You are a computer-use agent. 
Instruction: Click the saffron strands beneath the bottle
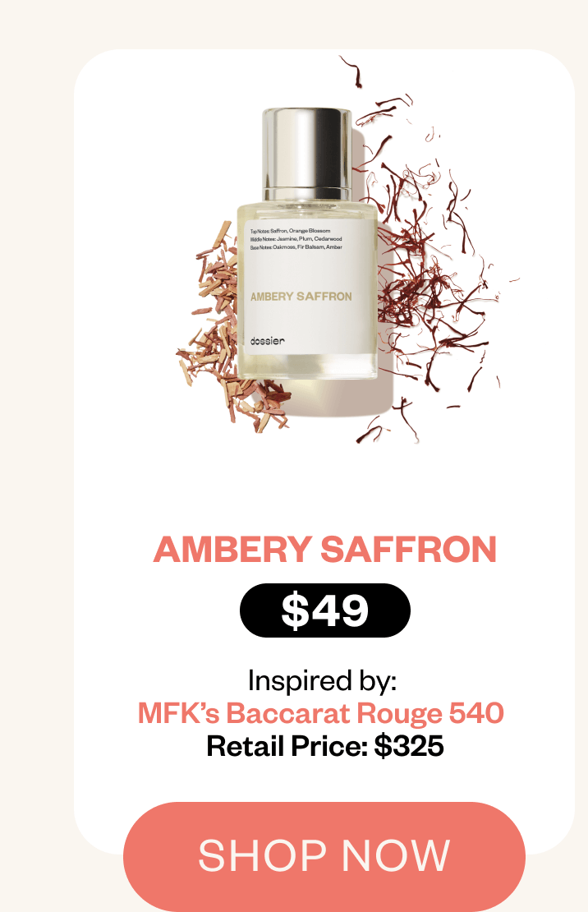click(x=388, y=423)
